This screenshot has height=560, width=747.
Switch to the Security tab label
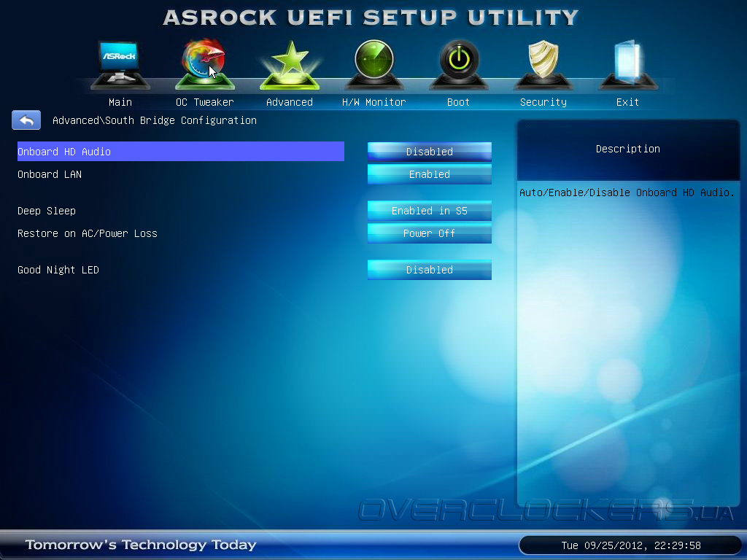pos(543,102)
